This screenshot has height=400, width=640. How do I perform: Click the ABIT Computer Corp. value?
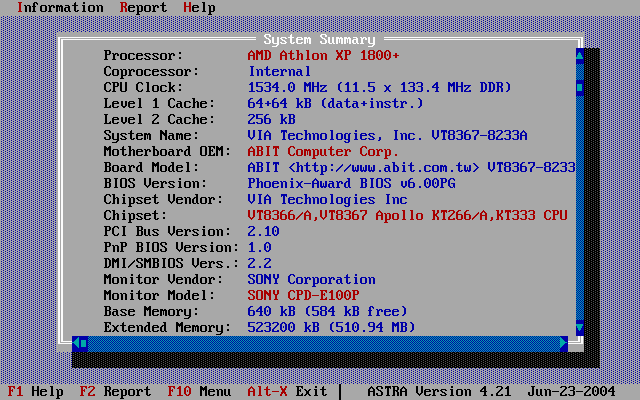323,151
